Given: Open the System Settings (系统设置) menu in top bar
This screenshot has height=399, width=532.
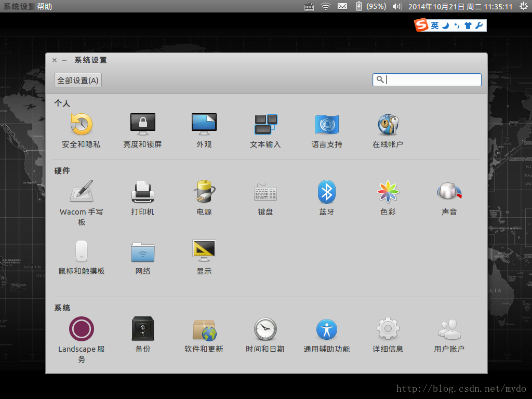Looking at the screenshot, I should click(19, 6).
